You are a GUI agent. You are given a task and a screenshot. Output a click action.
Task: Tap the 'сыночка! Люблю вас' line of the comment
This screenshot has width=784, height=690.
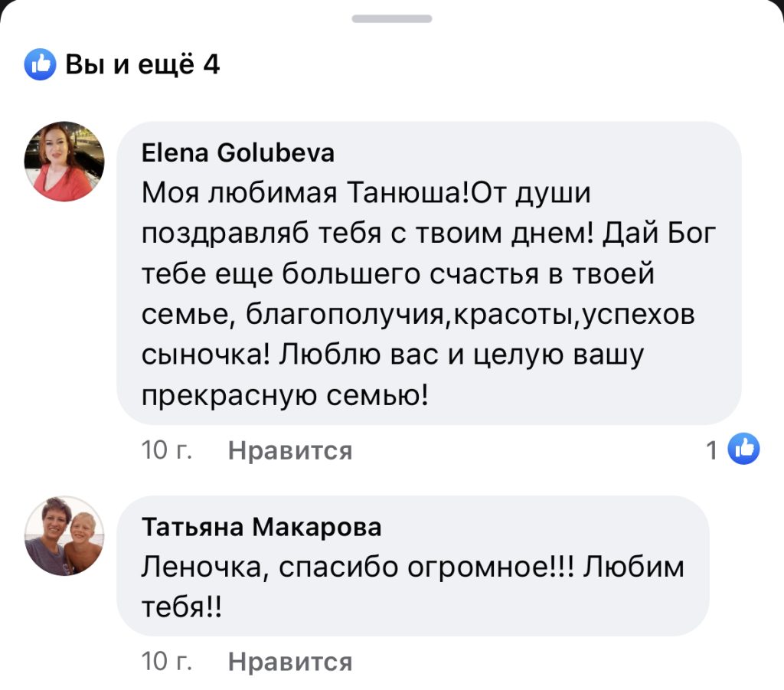pos(390,355)
